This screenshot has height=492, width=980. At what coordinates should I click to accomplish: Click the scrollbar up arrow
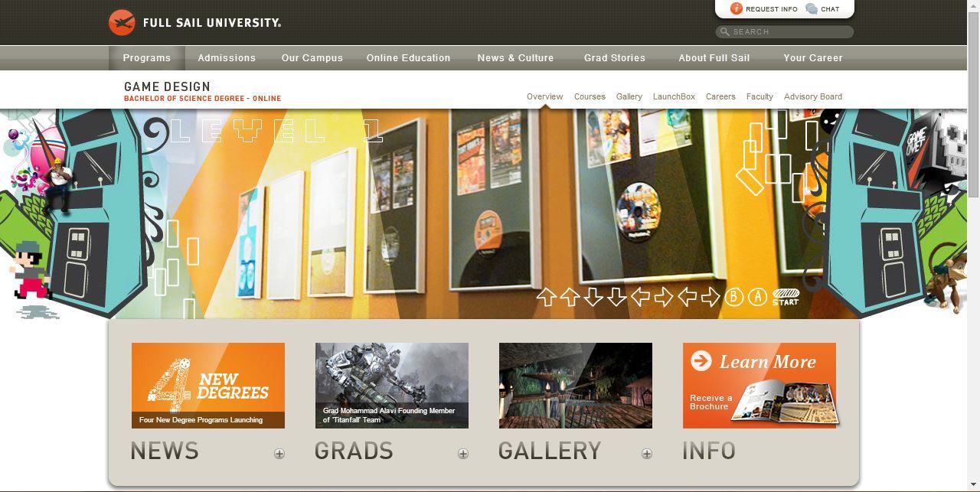click(973, 6)
